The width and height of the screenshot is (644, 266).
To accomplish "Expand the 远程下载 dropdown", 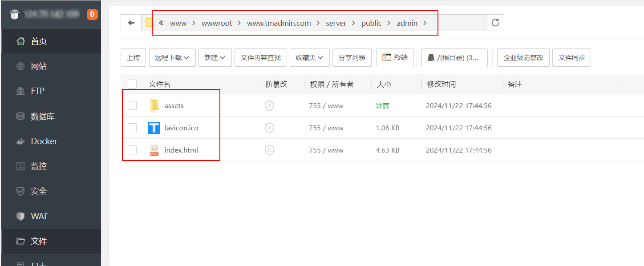I will click(x=172, y=57).
